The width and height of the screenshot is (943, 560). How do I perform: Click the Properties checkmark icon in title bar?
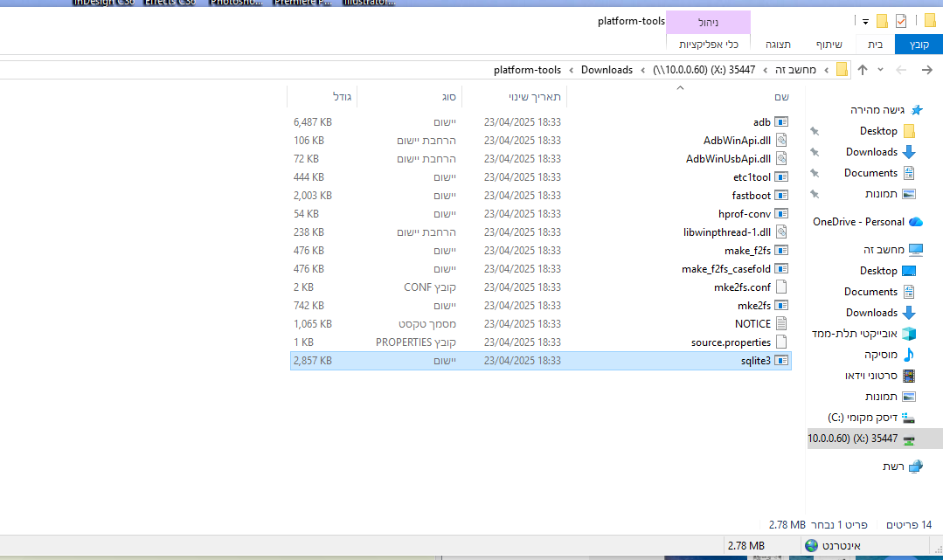coord(901,21)
